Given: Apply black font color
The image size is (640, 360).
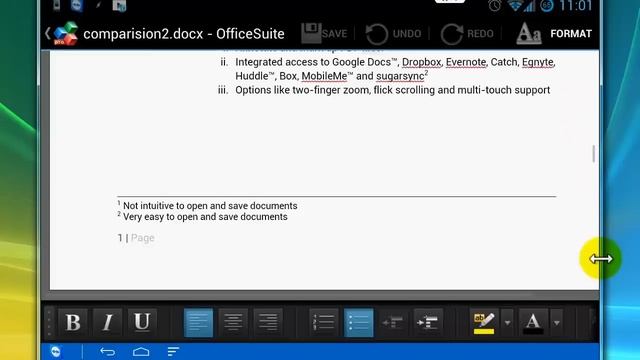Looking at the screenshot, I should click(533, 322).
